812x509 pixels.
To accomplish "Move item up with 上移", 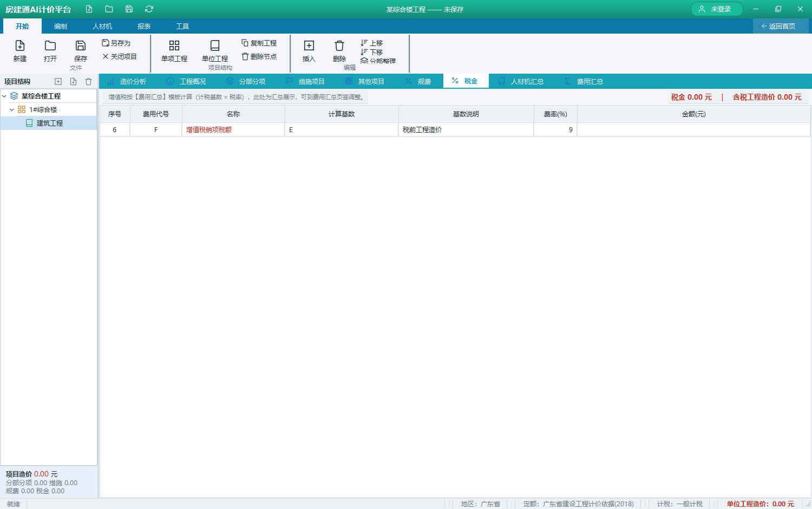I will point(372,43).
